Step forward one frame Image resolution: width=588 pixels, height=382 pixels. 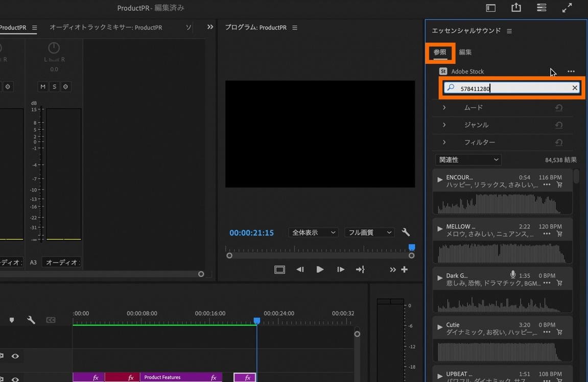[x=341, y=270]
